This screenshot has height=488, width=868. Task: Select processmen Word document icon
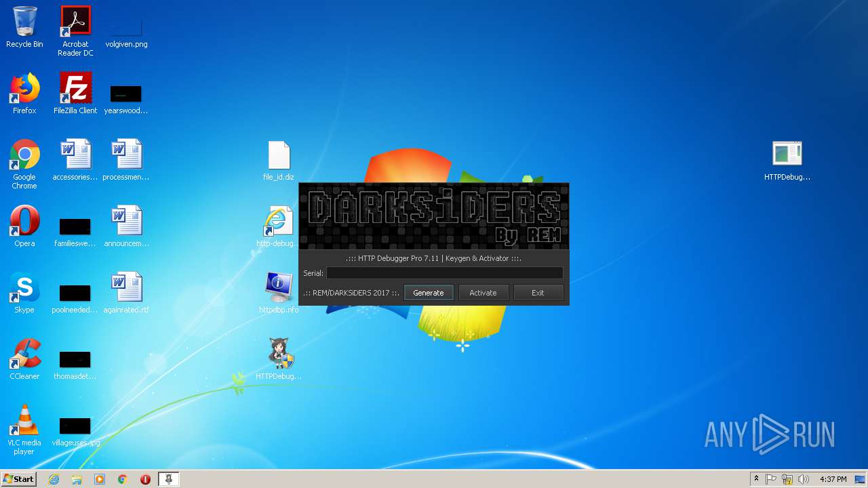point(126,161)
